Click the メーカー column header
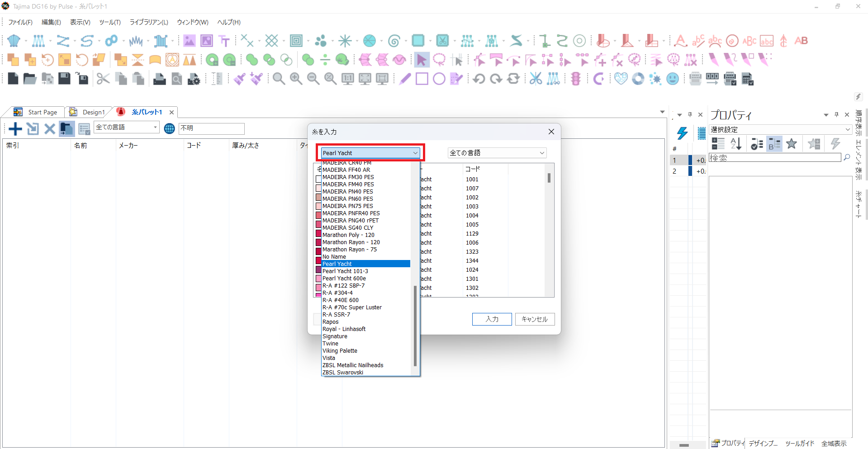The width and height of the screenshot is (868, 449). click(x=150, y=145)
